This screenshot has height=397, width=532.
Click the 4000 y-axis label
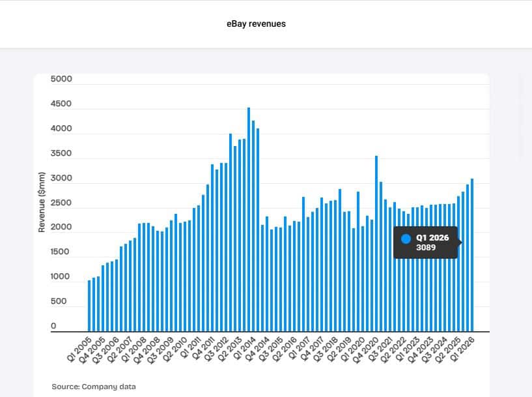click(61, 128)
